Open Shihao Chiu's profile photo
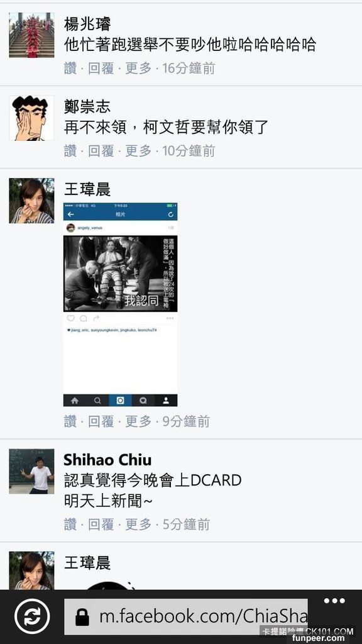362x644 pixels. 31,471
